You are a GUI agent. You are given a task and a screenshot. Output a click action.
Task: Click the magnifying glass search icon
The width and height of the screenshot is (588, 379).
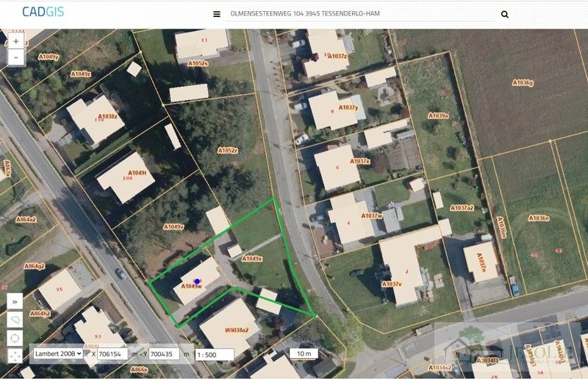(505, 14)
